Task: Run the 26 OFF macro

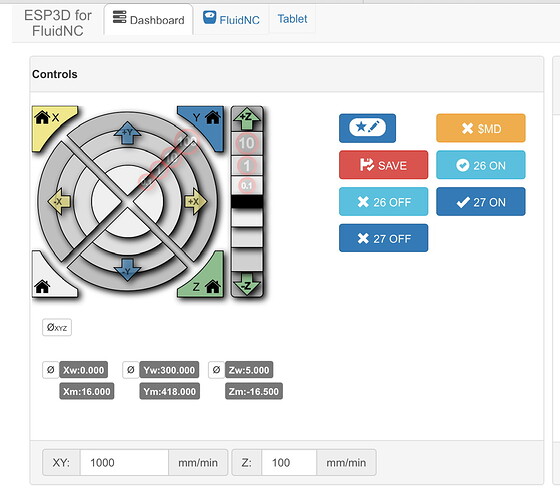Action: [383, 201]
